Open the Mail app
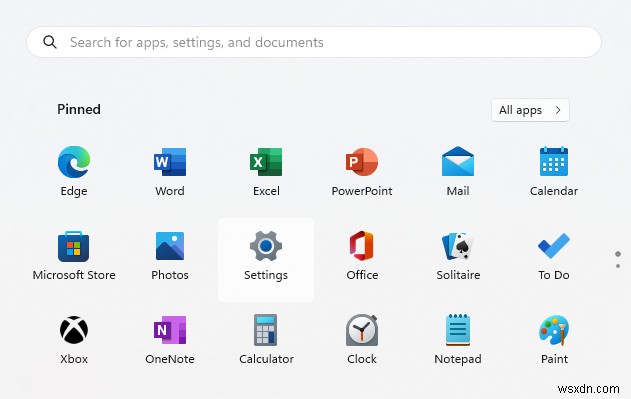The width and height of the screenshot is (631, 399). point(458,161)
